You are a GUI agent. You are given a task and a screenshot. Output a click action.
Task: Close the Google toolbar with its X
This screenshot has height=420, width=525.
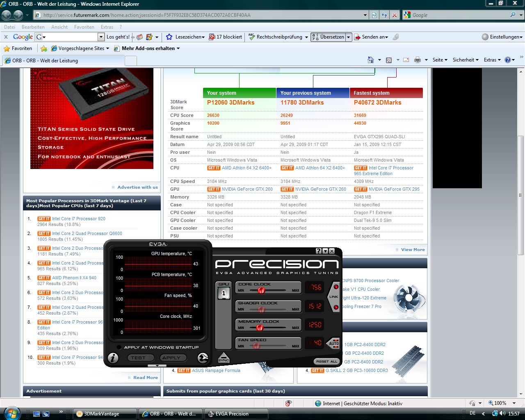point(6,37)
